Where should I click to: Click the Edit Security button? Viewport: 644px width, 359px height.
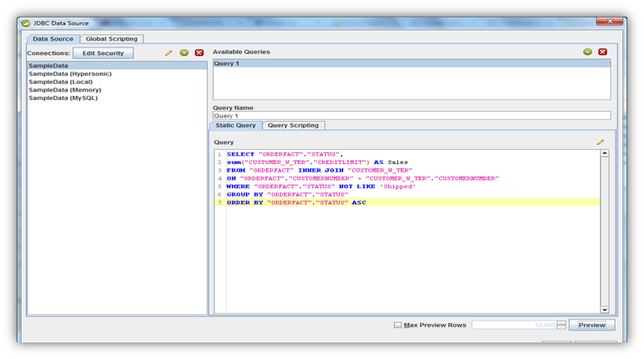tap(102, 53)
